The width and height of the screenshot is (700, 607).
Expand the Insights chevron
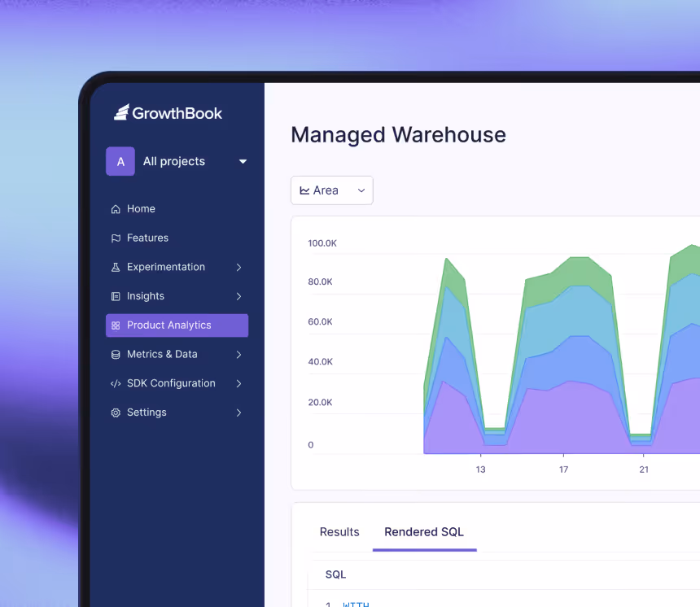point(238,296)
